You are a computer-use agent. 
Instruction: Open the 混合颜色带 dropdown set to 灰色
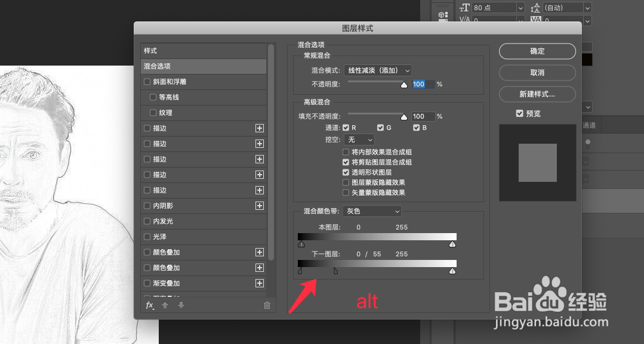click(372, 211)
